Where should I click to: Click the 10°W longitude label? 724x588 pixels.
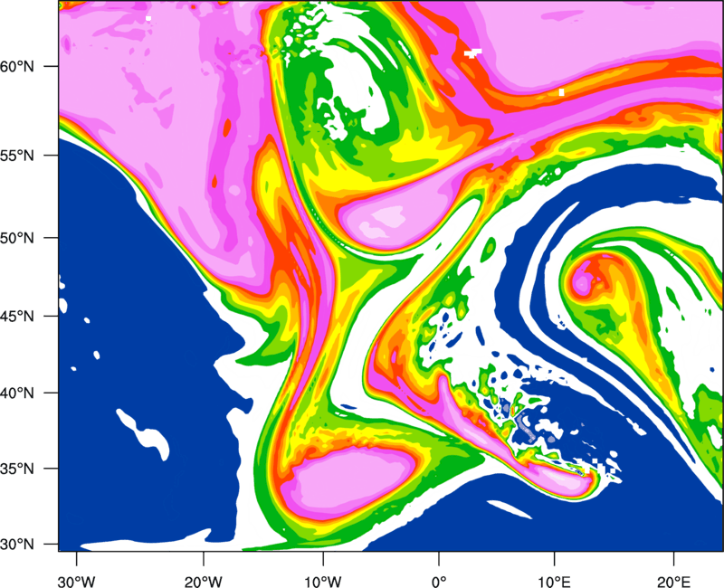(322, 582)
